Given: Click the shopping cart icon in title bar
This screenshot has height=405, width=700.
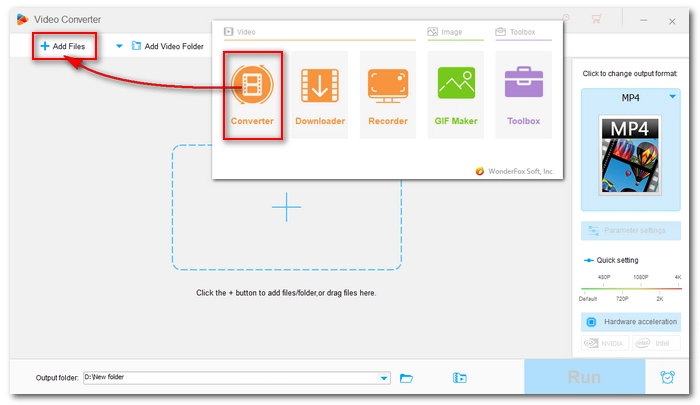Looking at the screenshot, I should [x=596, y=19].
